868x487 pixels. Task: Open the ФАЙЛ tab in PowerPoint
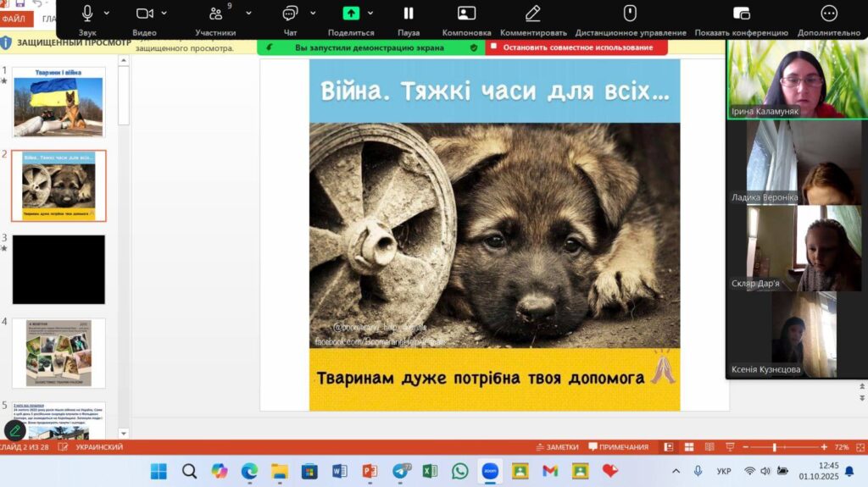tap(16, 19)
